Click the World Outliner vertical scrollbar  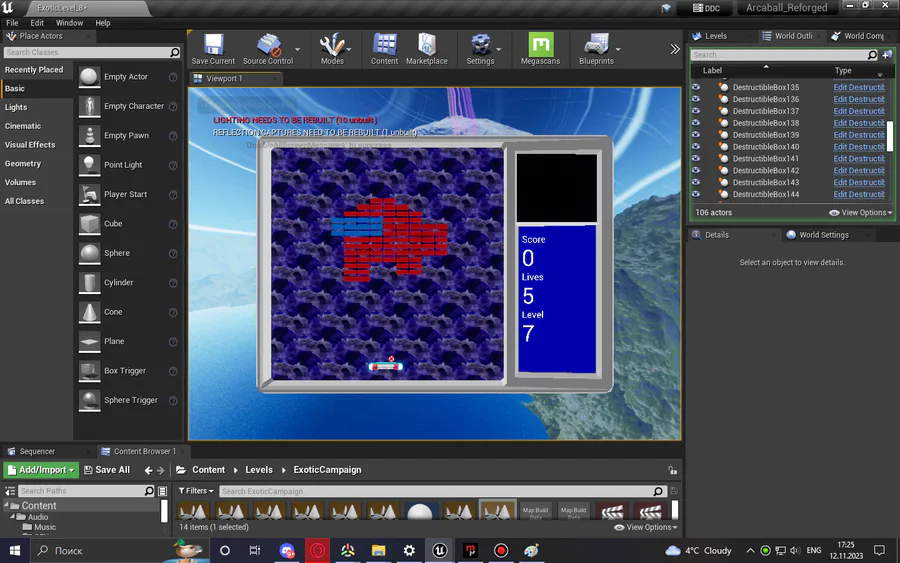890,136
